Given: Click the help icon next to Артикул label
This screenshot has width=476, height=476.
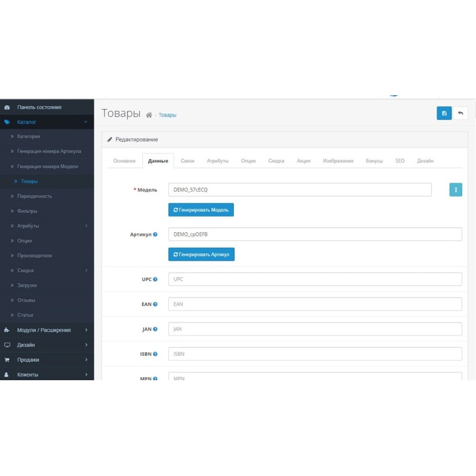Looking at the screenshot, I should (x=156, y=234).
